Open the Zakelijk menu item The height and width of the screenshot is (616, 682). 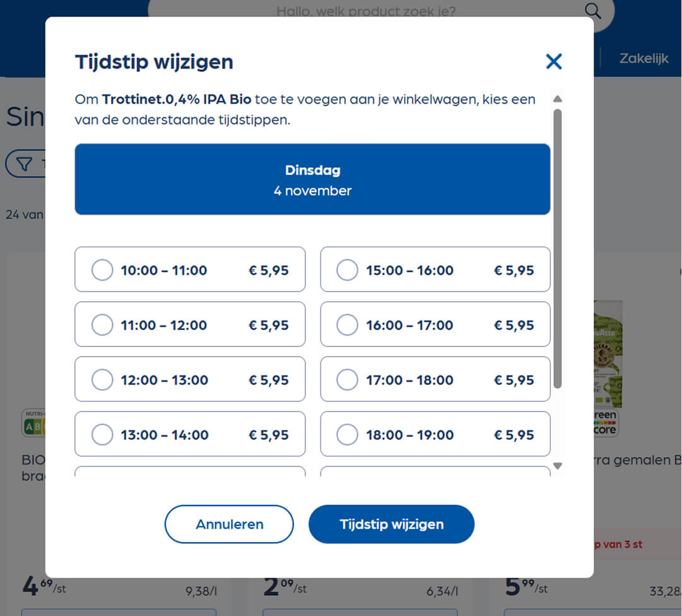[x=644, y=58]
